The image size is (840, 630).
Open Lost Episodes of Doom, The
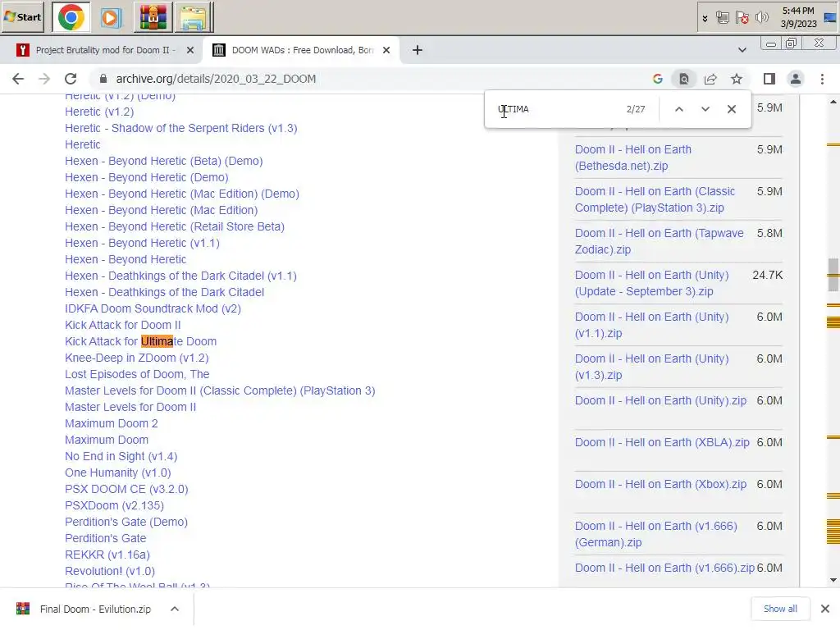click(137, 374)
